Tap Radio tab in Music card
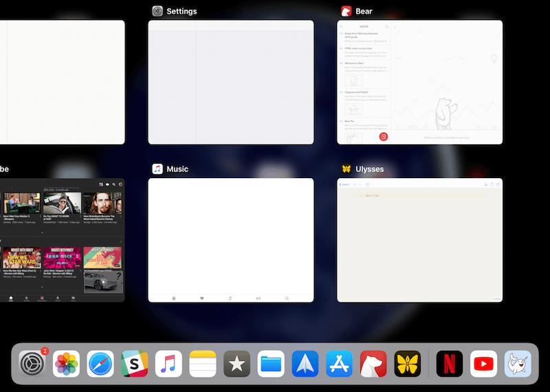The image size is (550, 392). [x=258, y=298]
